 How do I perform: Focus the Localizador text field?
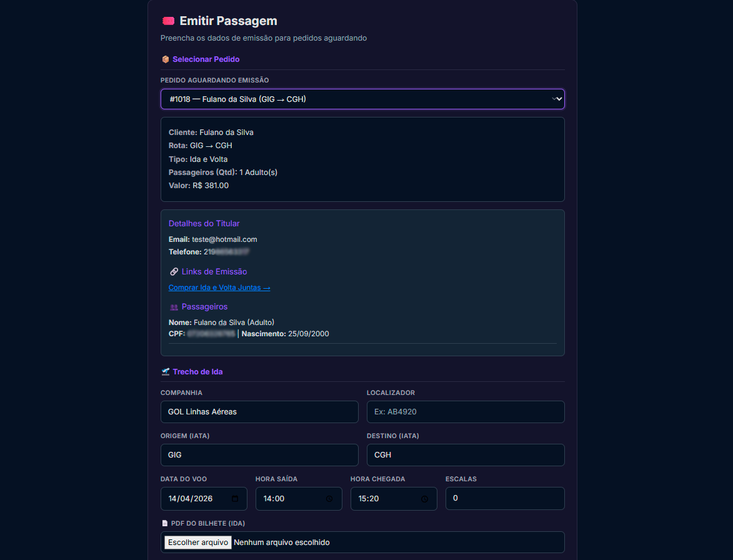click(466, 412)
